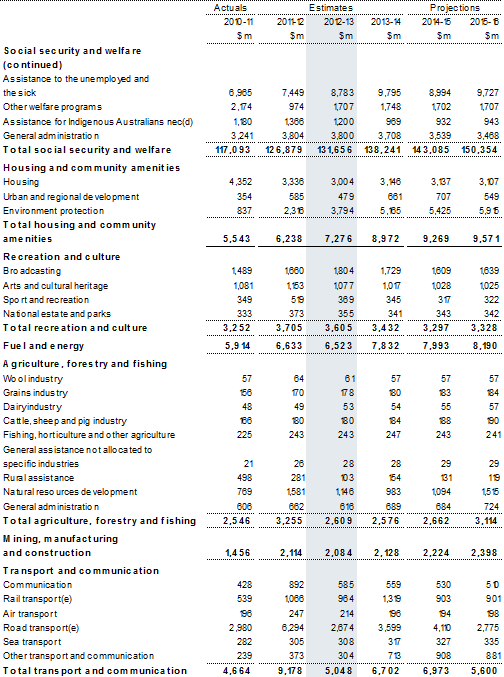Image resolution: width=504 pixels, height=677 pixels.
Task: Click the 'Broadcasting' row label
Action: pos(32,271)
